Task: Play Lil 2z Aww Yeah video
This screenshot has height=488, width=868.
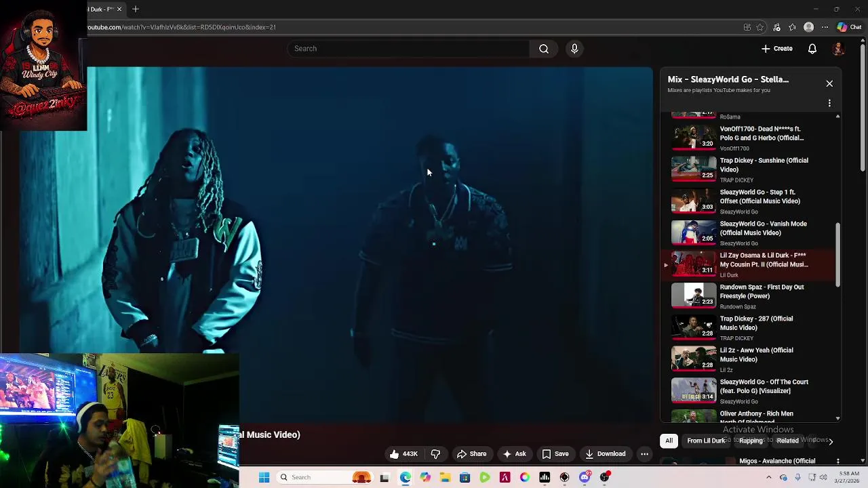Action: point(749,359)
